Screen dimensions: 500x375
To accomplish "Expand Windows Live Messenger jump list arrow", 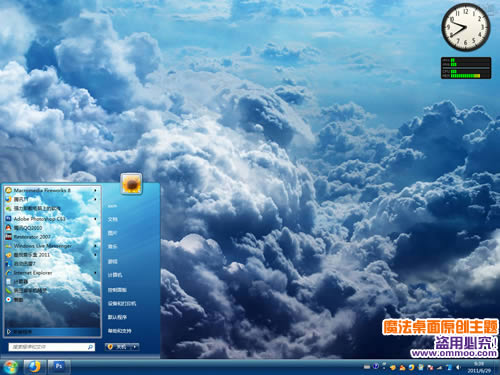I will pyautogui.click(x=95, y=246).
